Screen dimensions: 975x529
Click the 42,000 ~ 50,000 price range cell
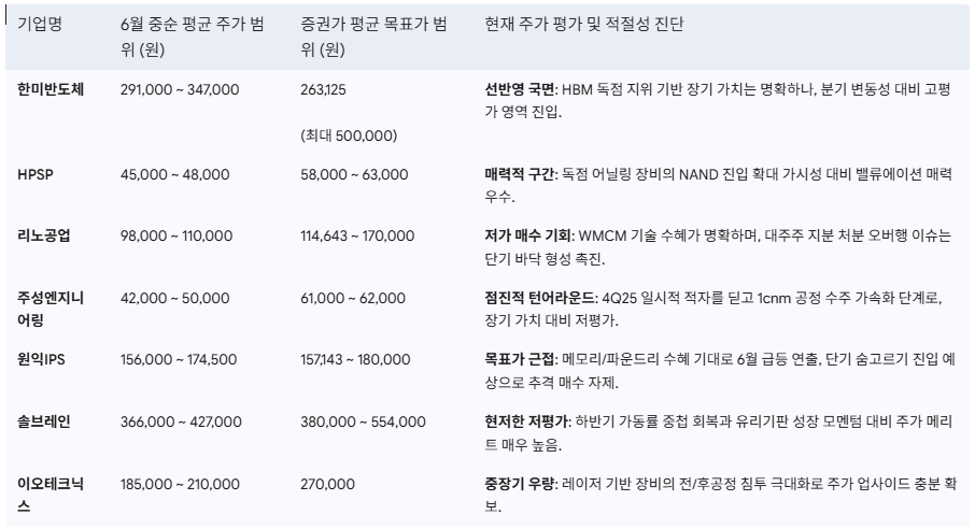point(175,298)
